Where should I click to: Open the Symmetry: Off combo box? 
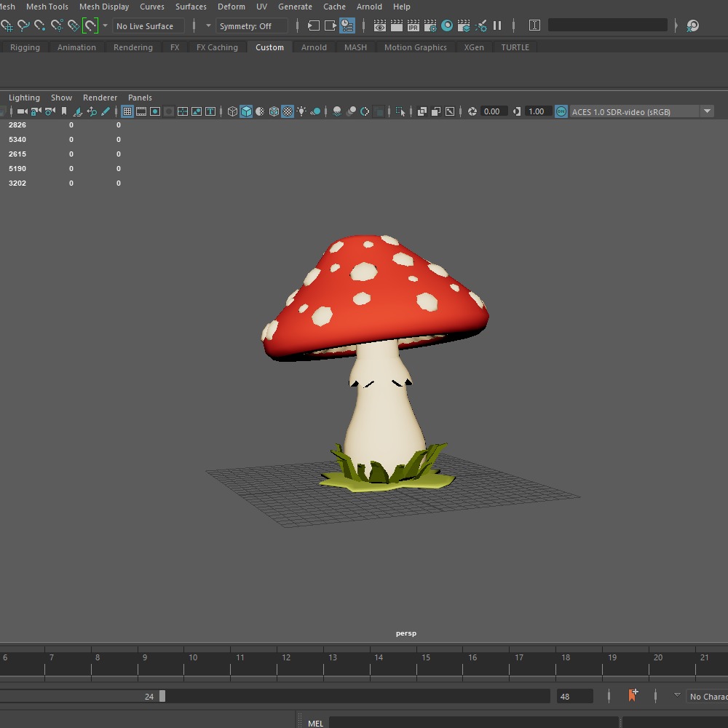[251, 26]
